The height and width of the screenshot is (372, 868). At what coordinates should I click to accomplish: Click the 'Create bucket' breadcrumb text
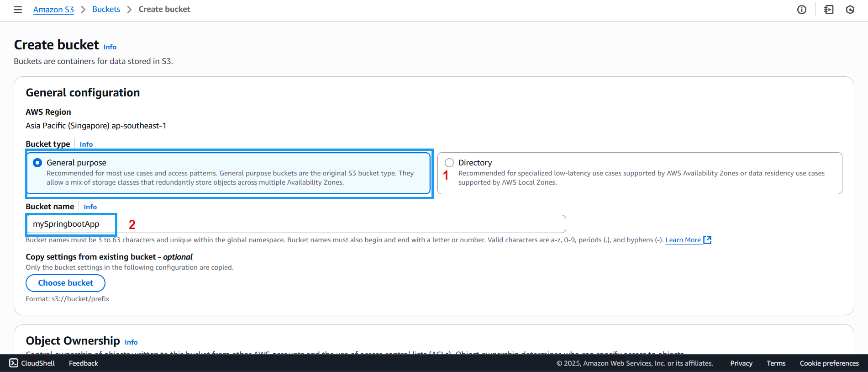(164, 9)
